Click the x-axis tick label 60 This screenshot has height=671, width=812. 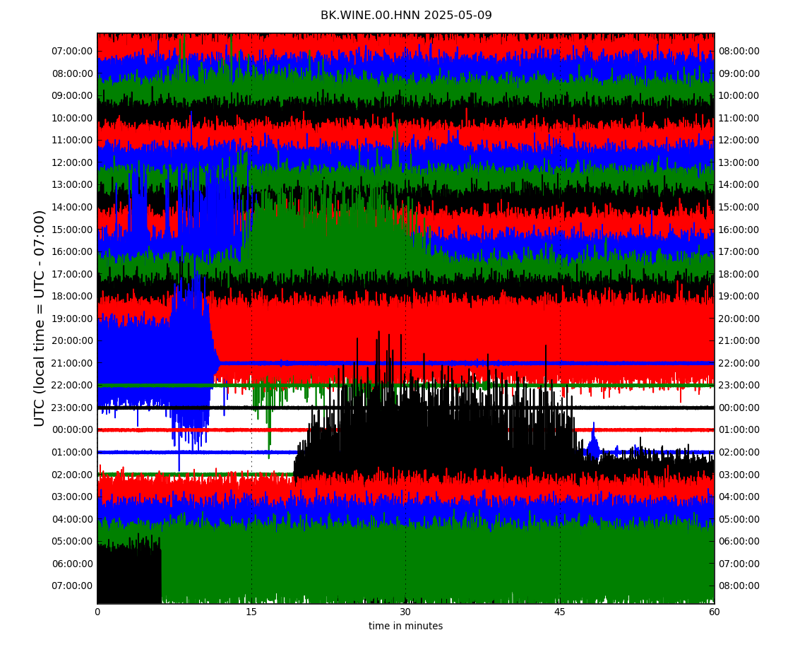point(714,612)
